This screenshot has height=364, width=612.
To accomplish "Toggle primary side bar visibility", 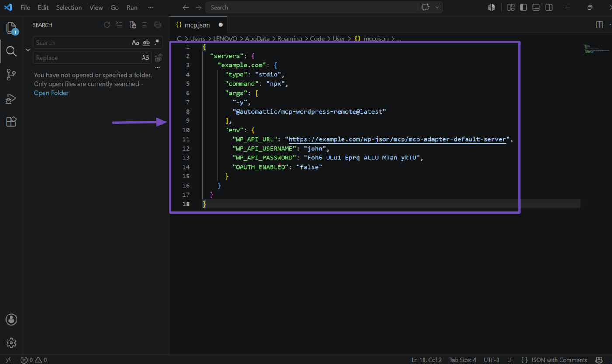I will (523, 7).
